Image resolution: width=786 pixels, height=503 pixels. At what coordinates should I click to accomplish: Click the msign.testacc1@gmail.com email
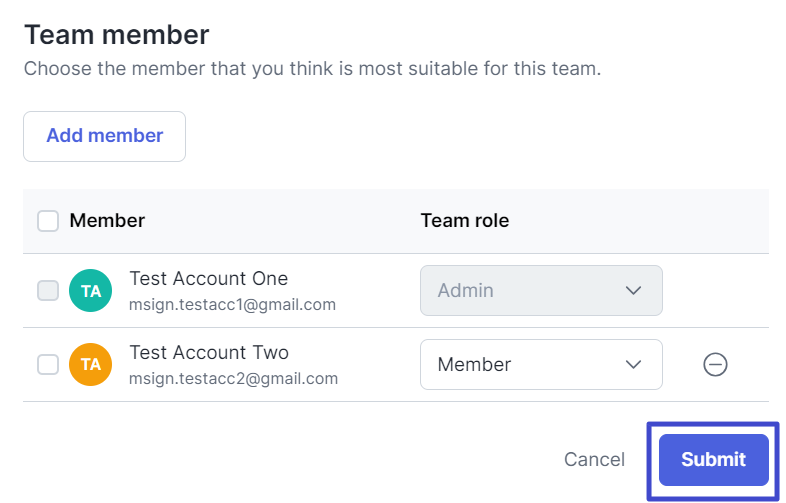(232, 304)
